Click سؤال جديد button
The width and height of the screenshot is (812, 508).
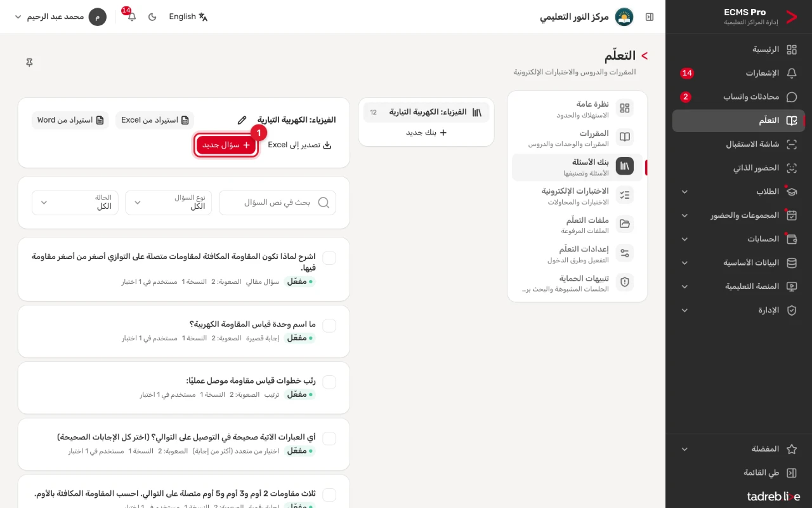(226, 145)
